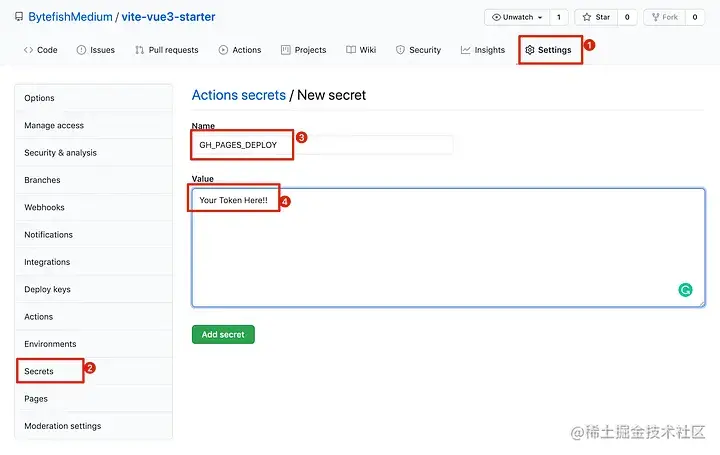
Task: Click the Insights graph icon
Action: point(466,50)
